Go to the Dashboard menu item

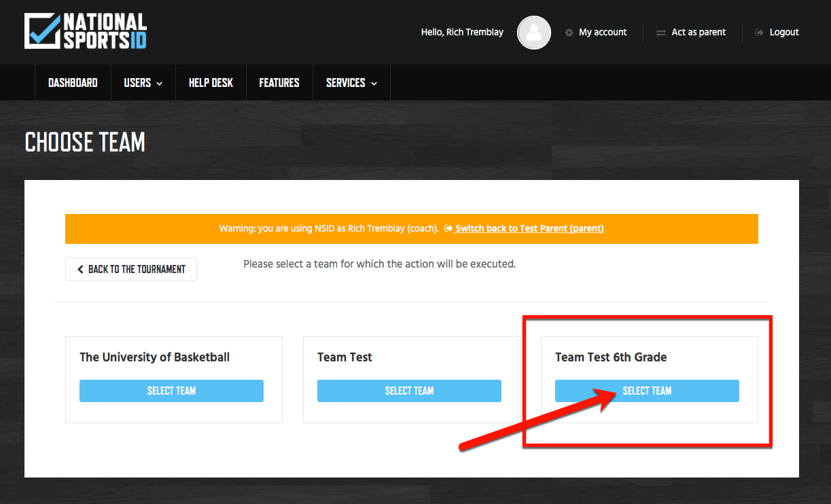click(73, 83)
